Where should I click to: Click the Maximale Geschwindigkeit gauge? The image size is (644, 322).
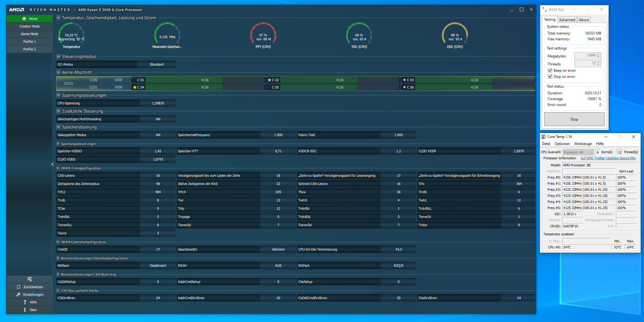167,35
